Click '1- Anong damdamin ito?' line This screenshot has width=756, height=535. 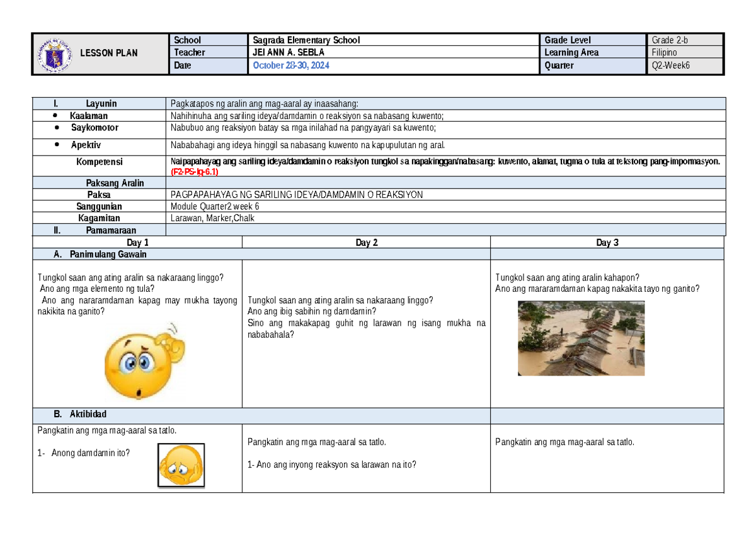pyautogui.click(x=84, y=452)
